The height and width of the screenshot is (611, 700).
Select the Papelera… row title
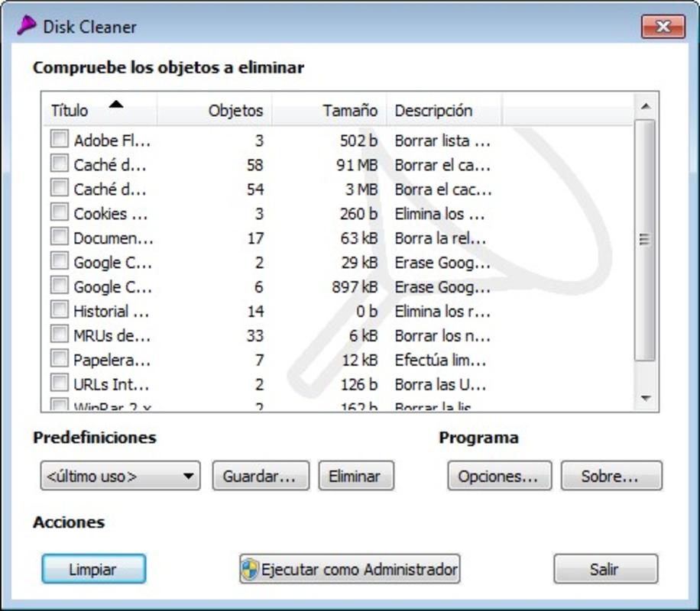[112, 360]
